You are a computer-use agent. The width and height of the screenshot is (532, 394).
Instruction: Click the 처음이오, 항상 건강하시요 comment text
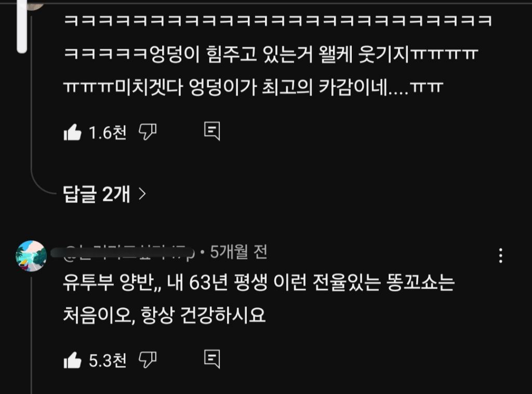pyautogui.click(x=164, y=315)
